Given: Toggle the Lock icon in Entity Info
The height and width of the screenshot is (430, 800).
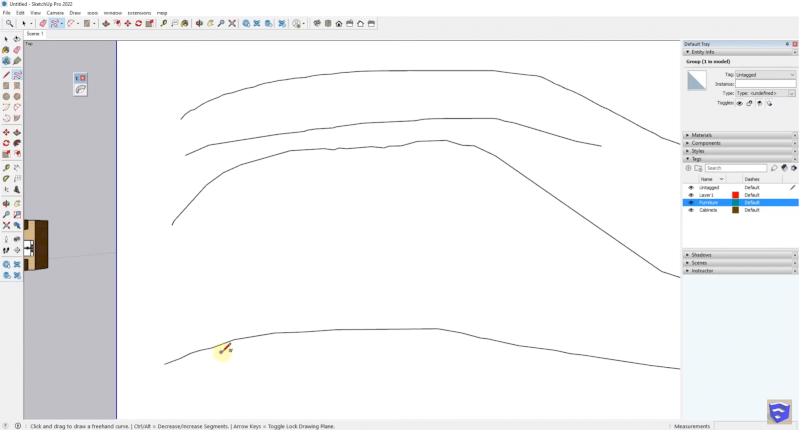Looking at the screenshot, I should 749,103.
